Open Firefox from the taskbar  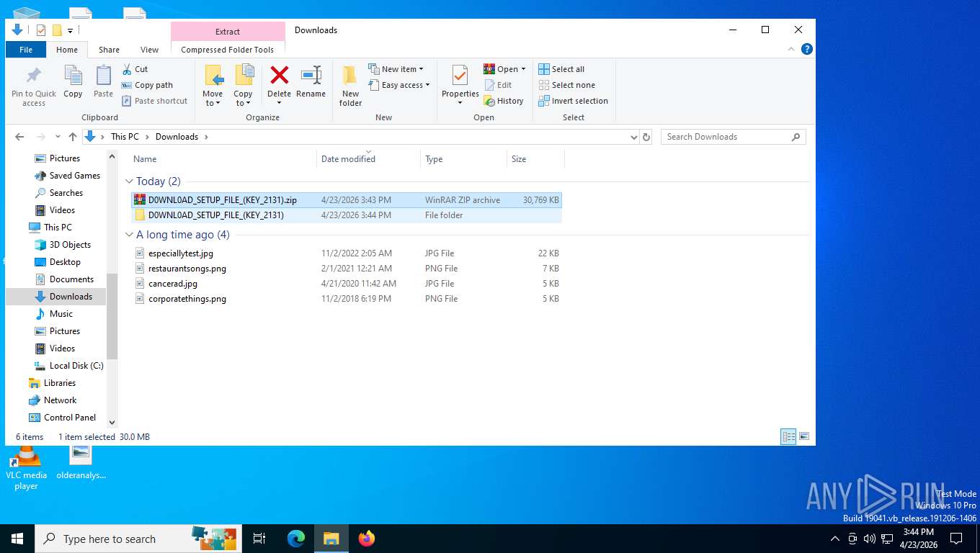point(367,538)
